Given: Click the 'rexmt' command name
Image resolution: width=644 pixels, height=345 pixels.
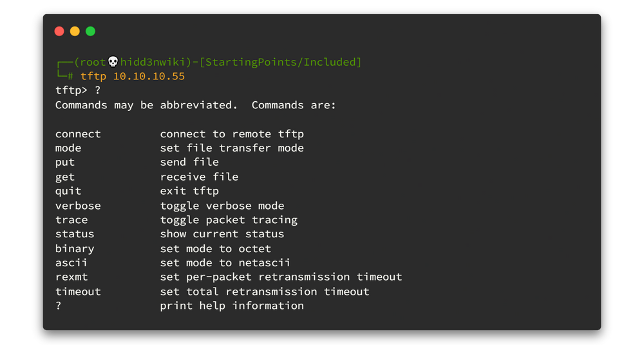Looking at the screenshot, I should pyautogui.click(x=71, y=277).
